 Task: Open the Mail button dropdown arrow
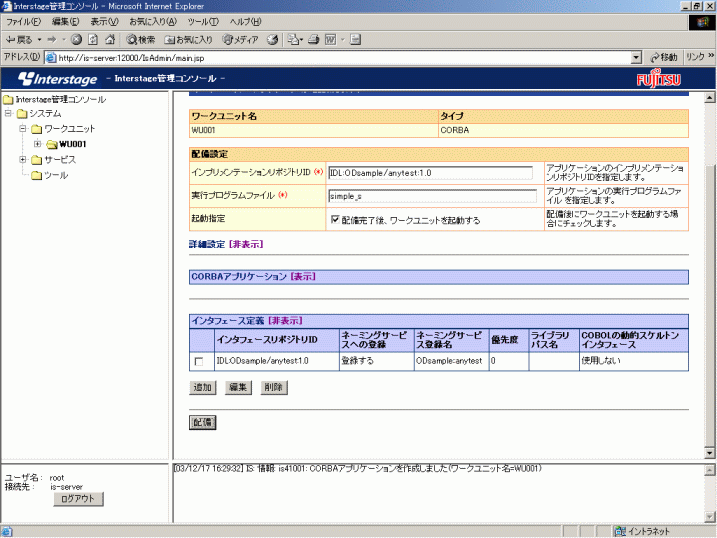coord(301,40)
